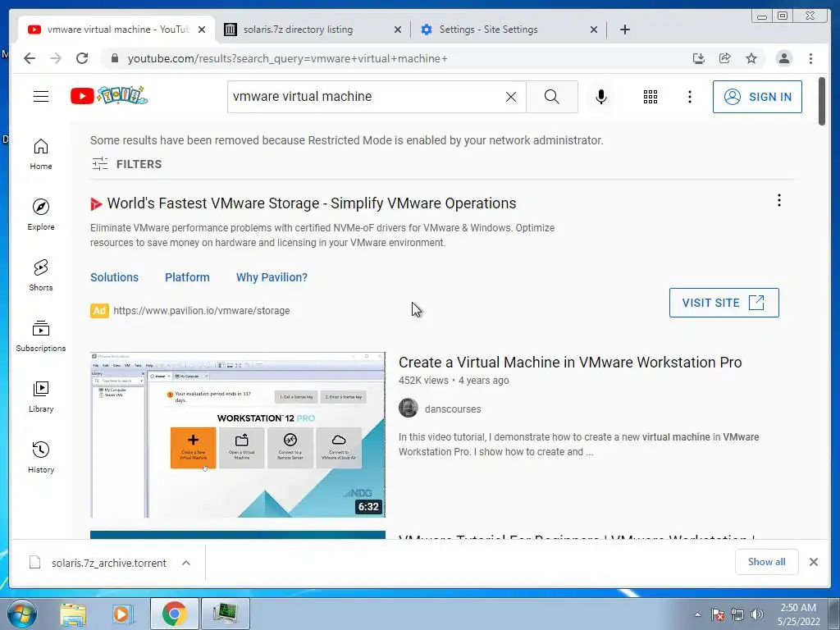Open the Windows Start menu
840x630 pixels.
coord(22,614)
